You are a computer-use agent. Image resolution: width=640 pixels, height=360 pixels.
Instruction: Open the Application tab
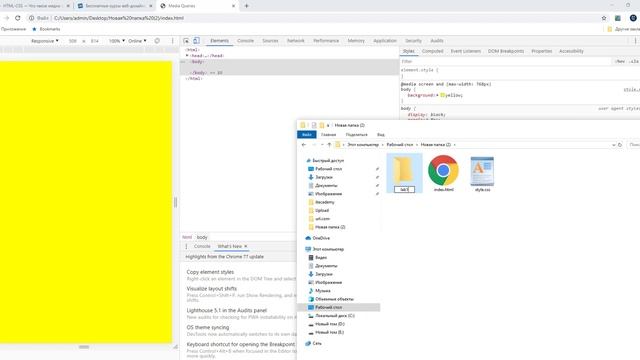coord(385,41)
